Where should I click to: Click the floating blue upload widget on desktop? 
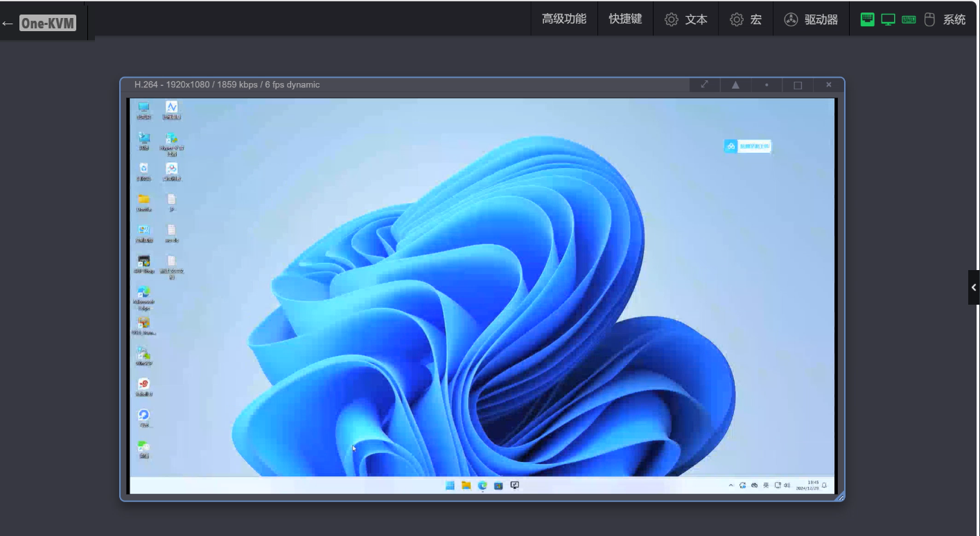point(748,146)
